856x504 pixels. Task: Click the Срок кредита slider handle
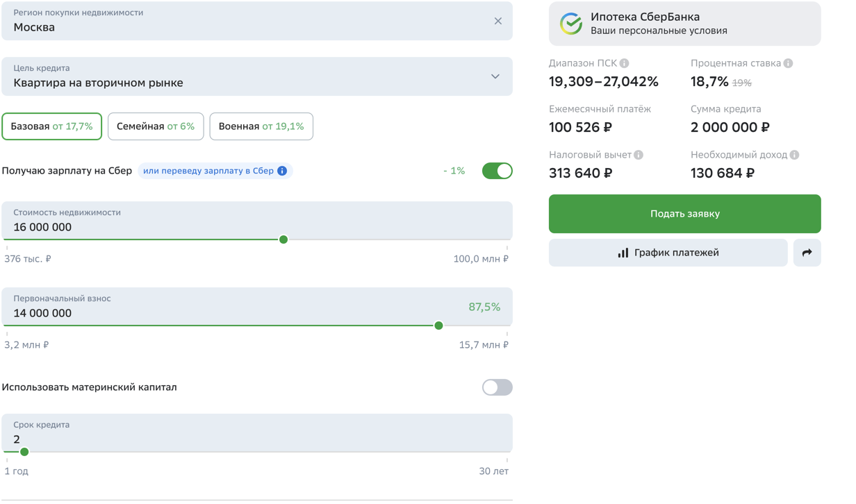[24, 452]
